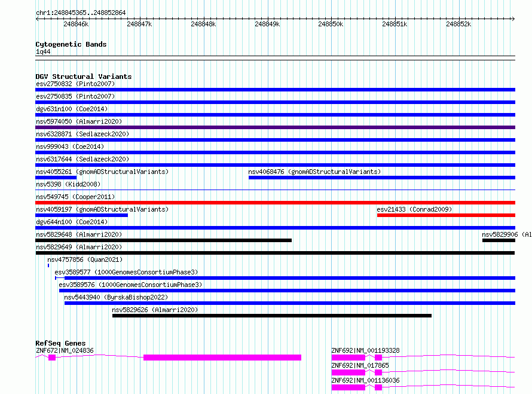Viewport: 532px width, 394px height.
Task: Select nsv999043 (Coe2014) variant label
Action: pos(70,146)
